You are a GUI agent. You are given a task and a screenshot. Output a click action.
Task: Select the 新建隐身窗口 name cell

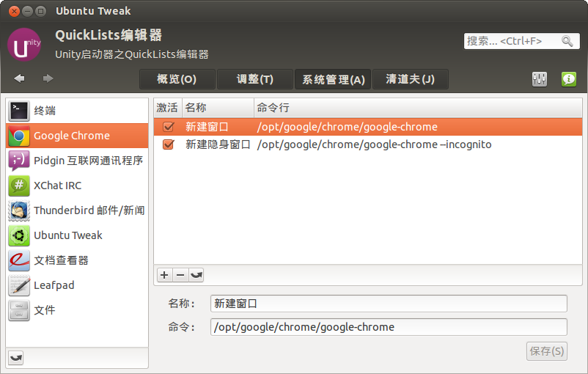pyautogui.click(x=218, y=144)
